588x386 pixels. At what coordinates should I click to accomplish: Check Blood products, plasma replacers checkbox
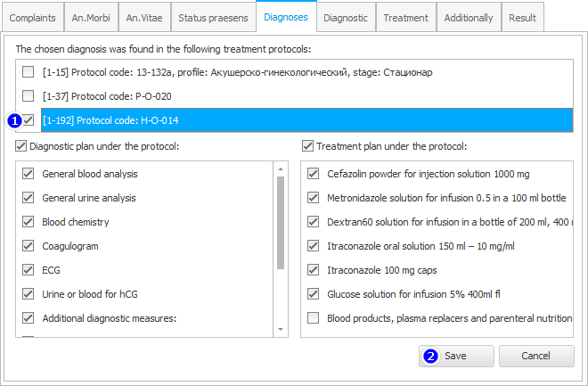pos(313,318)
